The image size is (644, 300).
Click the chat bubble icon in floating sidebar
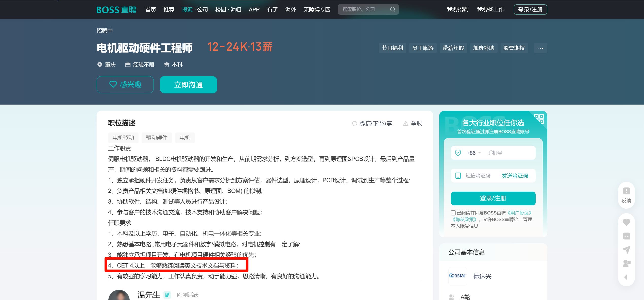tap(626, 236)
